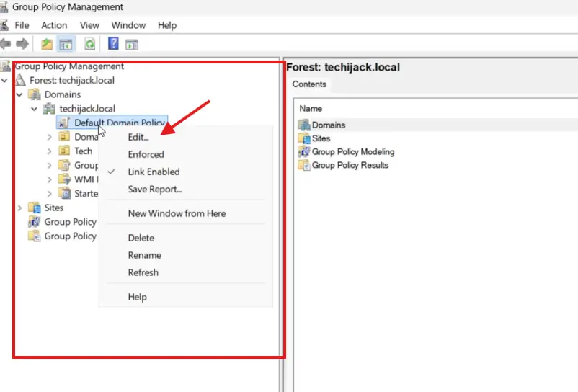This screenshot has height=392, width=578.
Task: Toggle Link Enabled in the context menu
Action: tap(154, 171)
